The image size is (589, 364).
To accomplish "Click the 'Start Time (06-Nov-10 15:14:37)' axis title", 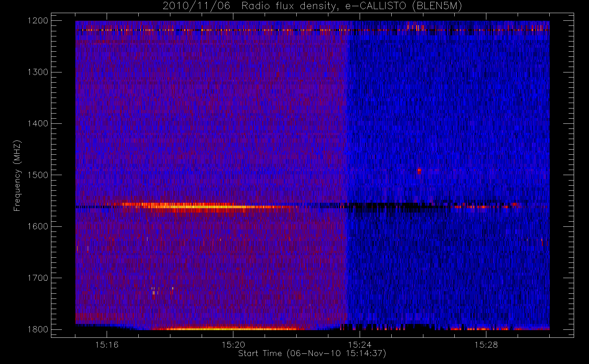I will (312, 353).
